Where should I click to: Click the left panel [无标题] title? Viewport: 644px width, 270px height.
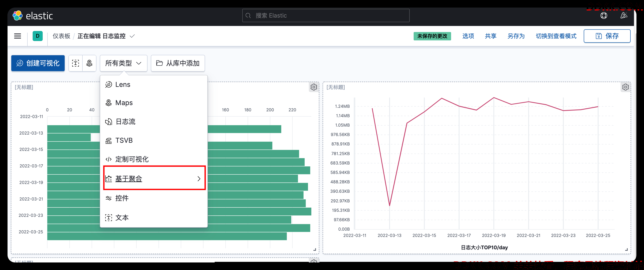pos(24,87)
